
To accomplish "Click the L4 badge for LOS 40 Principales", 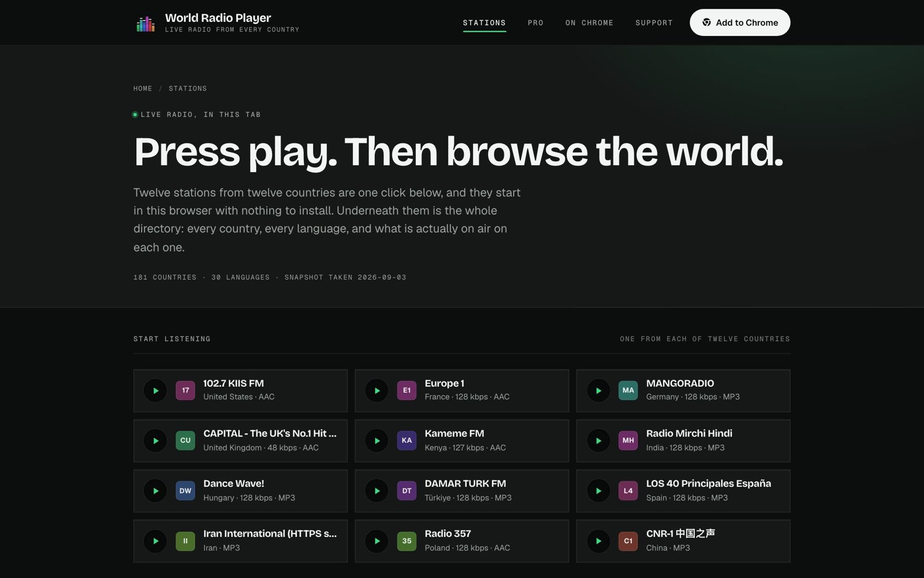I will tap(628, 491).
